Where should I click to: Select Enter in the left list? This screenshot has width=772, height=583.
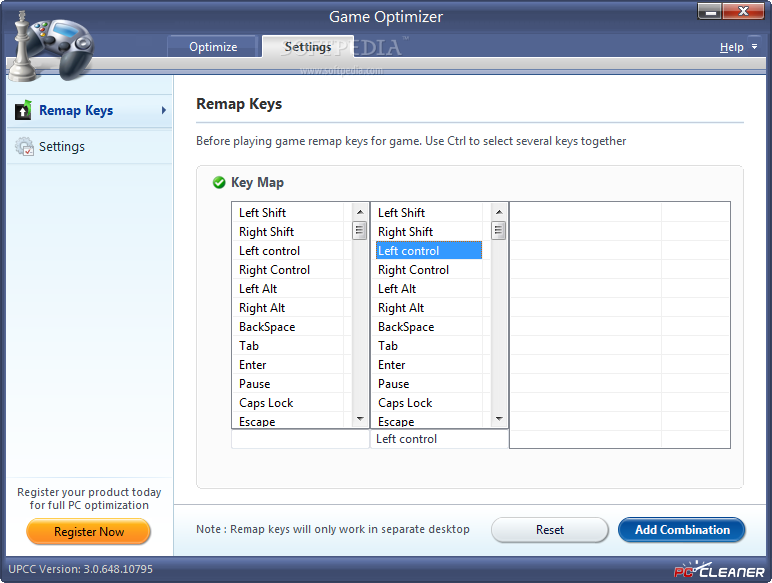(x=292, y=365)
